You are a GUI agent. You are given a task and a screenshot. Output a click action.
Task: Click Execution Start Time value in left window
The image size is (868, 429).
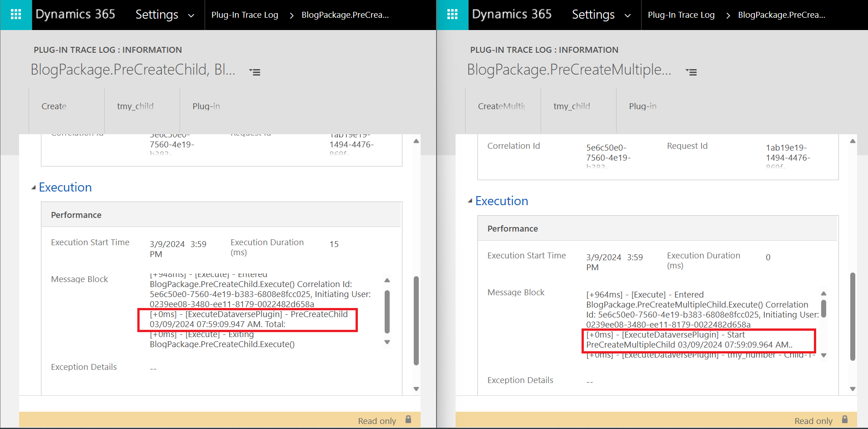[x=178, y=249]
